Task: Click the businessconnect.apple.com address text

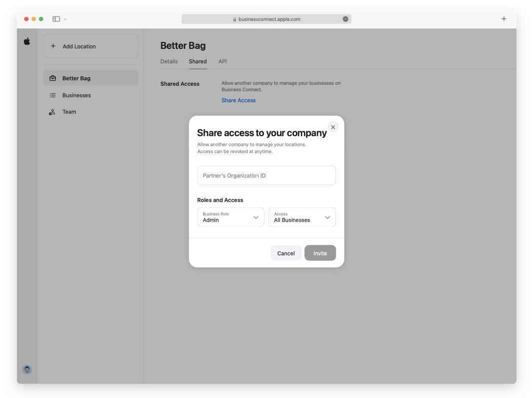Action: 269,19
